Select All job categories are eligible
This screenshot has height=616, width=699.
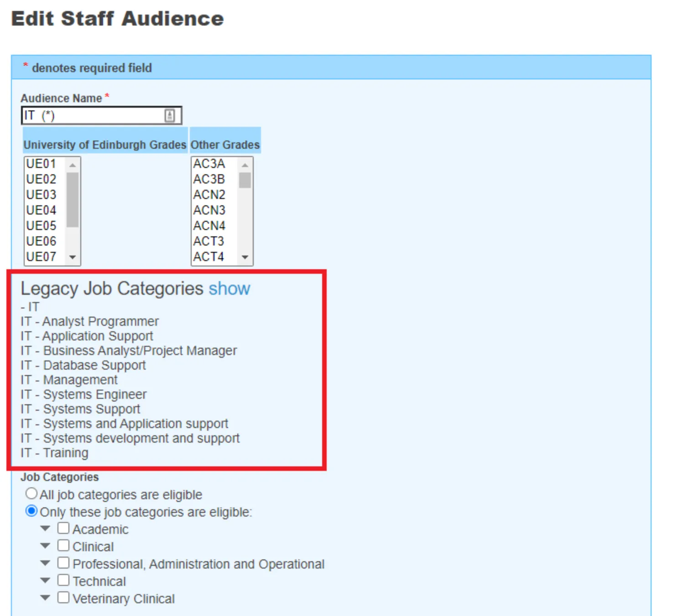(x=31, y=494)
